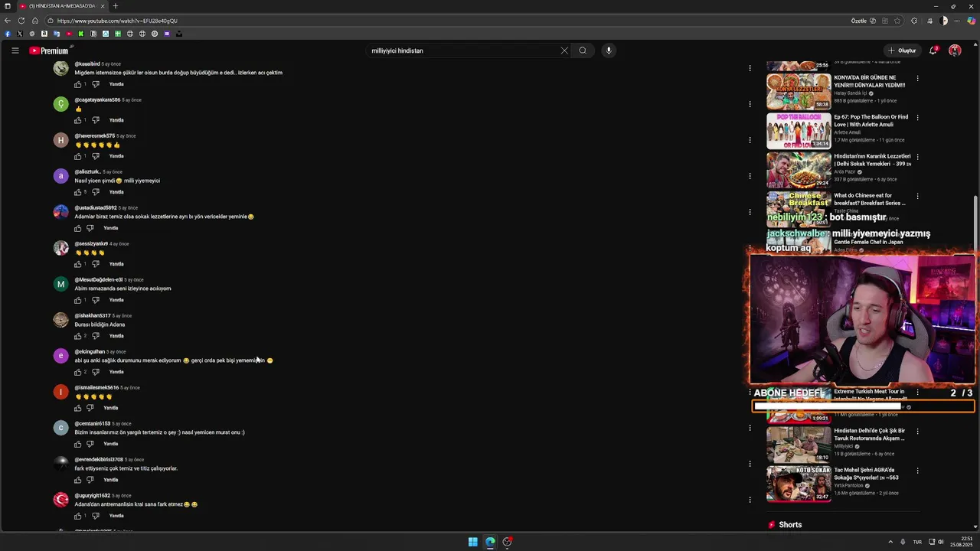Open the YouTube hamburger guide menu

click(x=15, y=51)
